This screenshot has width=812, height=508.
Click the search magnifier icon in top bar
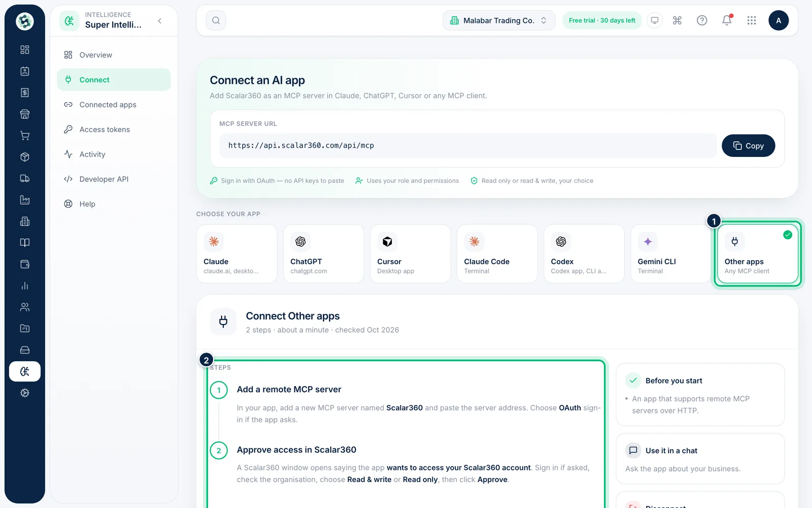click(x=216, y=20)
